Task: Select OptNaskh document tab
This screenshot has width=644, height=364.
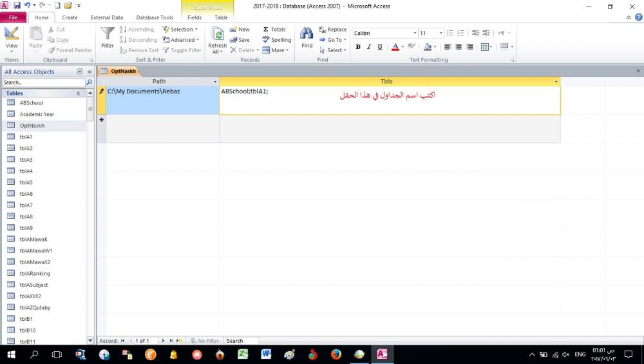Action: 118,71
